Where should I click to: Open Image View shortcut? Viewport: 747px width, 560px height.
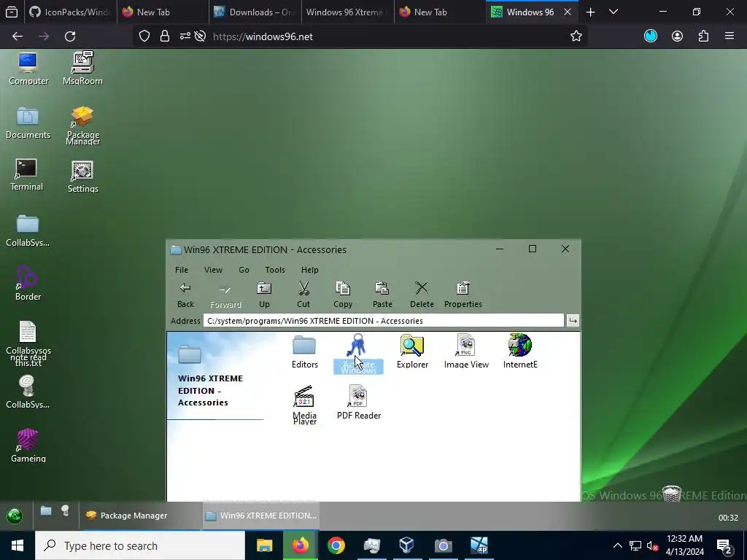click(x=466, y=352)
